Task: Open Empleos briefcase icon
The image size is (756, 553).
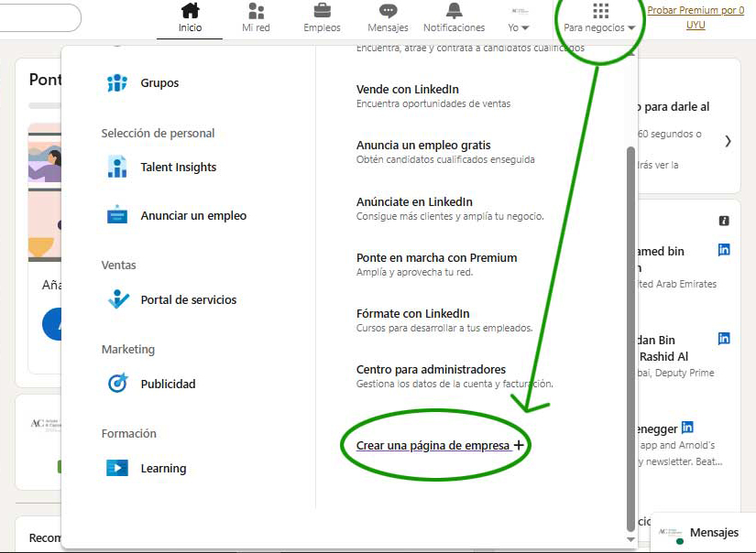Action: point(322,11)
